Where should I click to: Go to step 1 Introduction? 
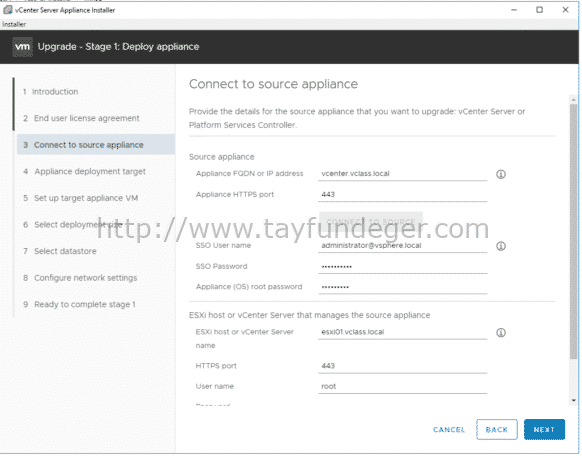click(x=50, y=92)
